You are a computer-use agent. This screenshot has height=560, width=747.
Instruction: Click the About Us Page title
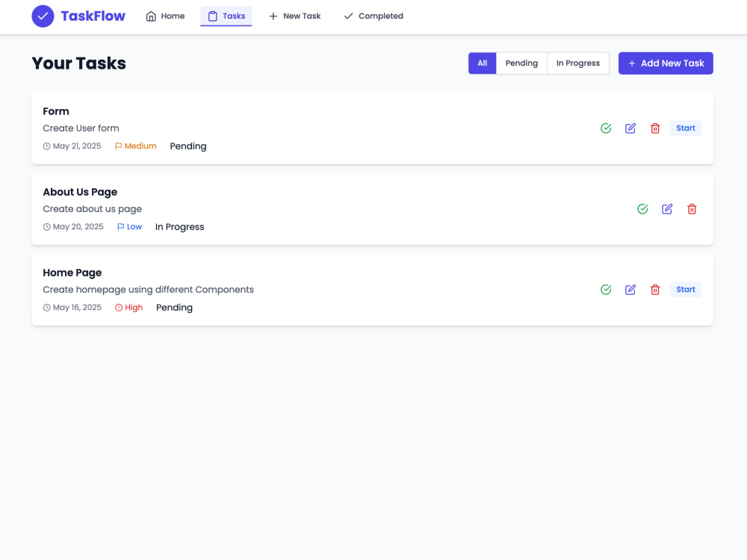coord(80,192)
